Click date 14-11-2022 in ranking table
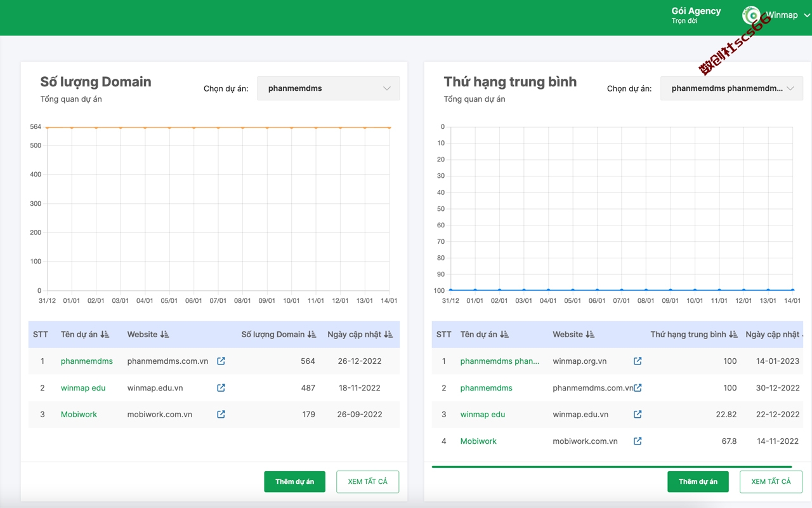 coord(778,441)
